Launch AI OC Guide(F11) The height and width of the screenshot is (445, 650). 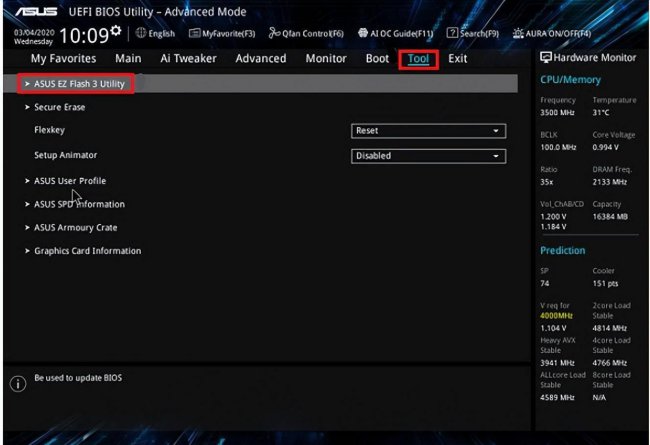[401, 34]
